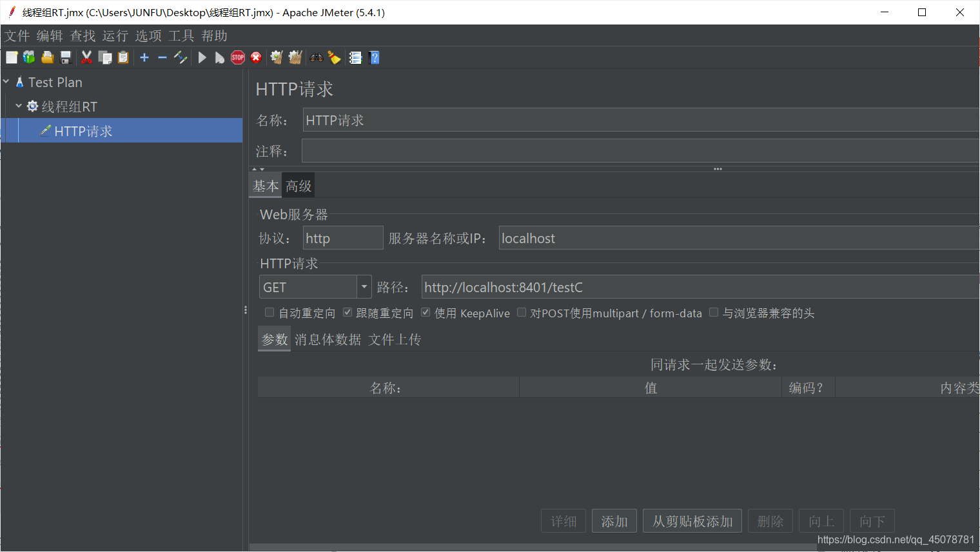The width and height of the screenshot is (980, 552).
Task: Clear results with single broom icon
Action: pos(277,57)
